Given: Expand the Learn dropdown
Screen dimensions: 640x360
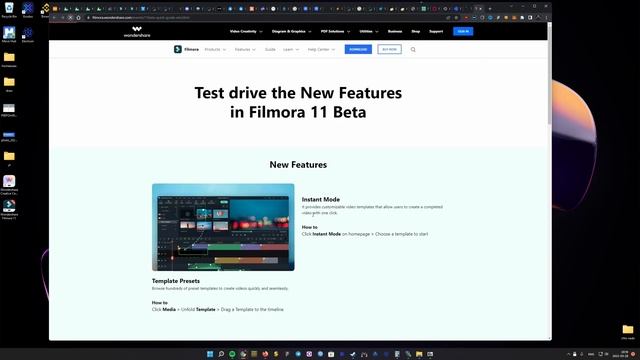Looking at the screenshot, I should [291, 49].
